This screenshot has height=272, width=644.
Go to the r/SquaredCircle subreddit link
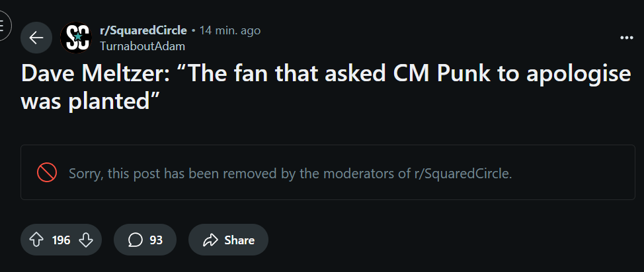tap(143, 30)
